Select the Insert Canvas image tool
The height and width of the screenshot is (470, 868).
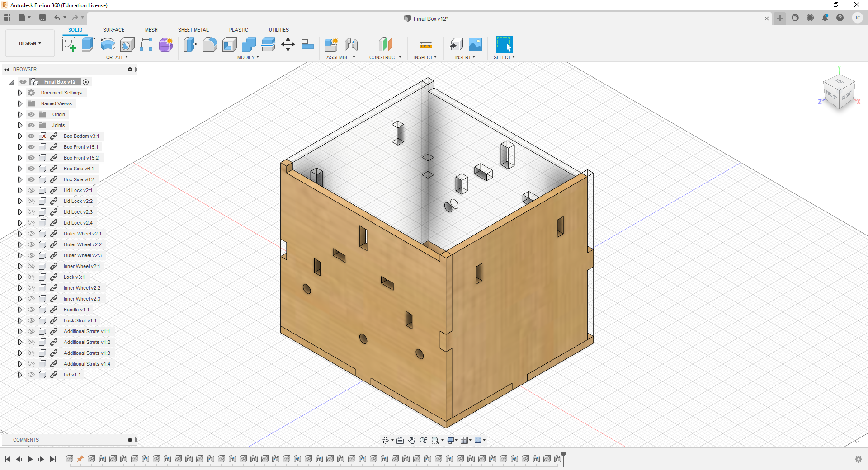coord(475,44)
